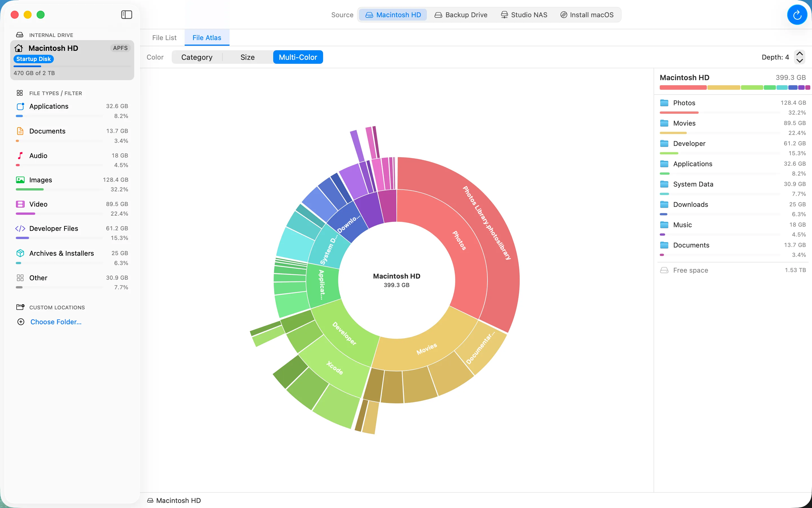Click the Video film icon
Viewport: 812px width, 508px height.
pos(20,204)
